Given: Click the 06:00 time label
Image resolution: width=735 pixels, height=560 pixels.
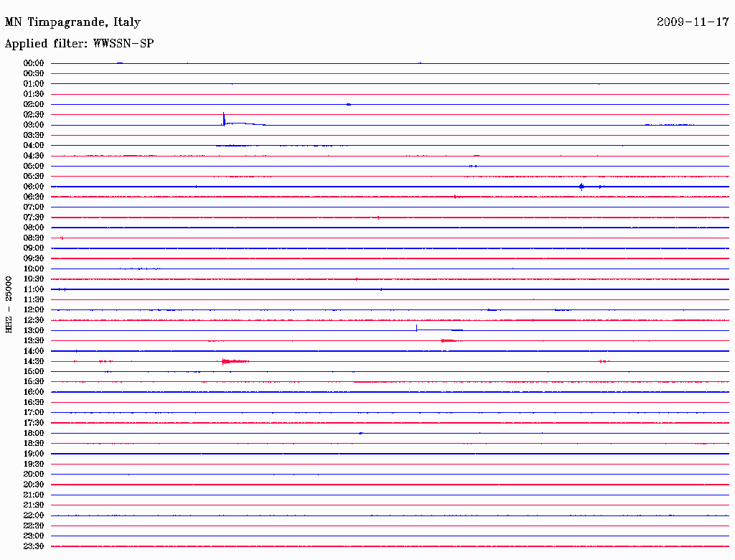Looking at the screenshot, I should pyautogui.click(x=34, y=186).
